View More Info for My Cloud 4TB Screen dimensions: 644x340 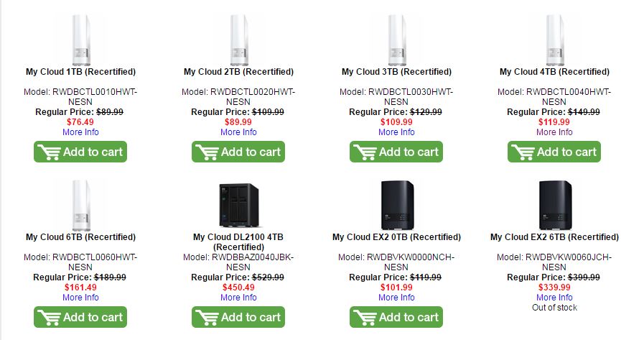(x=554, y=132)
